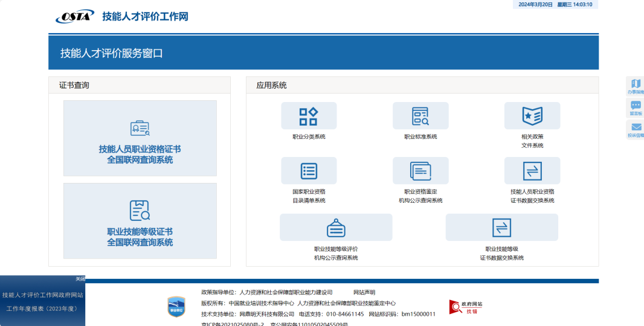Click the 技术支持单位：网鼎明天科技有限公司 text
The image size is (644, 326).
[x=248, y=315]
